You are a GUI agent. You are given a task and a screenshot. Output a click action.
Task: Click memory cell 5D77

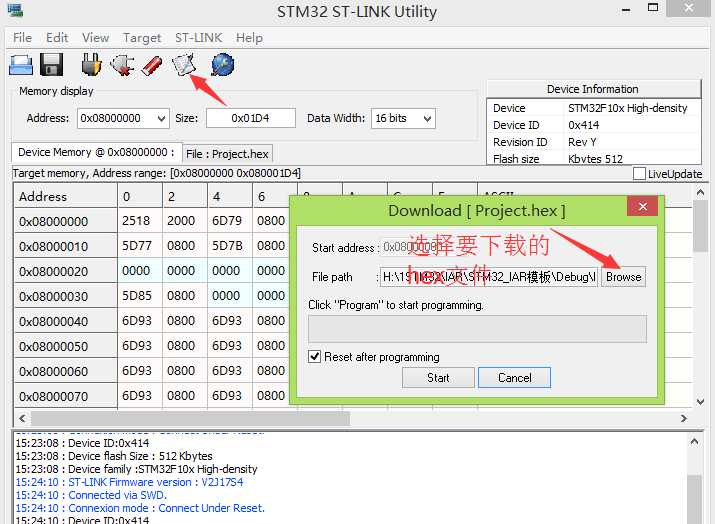140,246
